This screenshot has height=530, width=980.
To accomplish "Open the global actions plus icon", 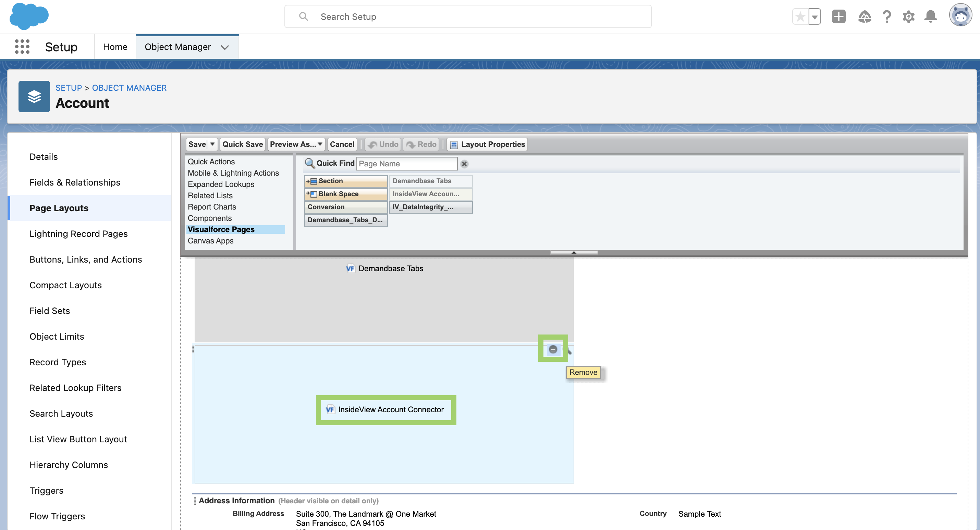I will 838,17.
